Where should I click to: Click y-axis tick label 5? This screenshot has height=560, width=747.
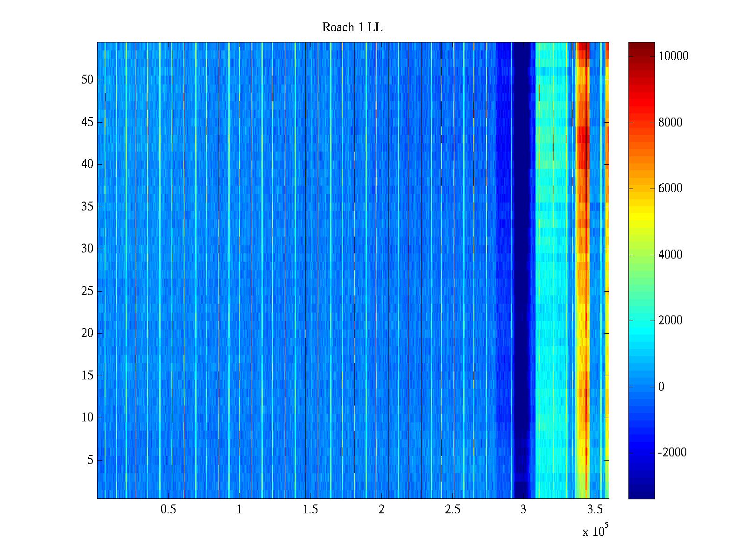pos(90,460)
